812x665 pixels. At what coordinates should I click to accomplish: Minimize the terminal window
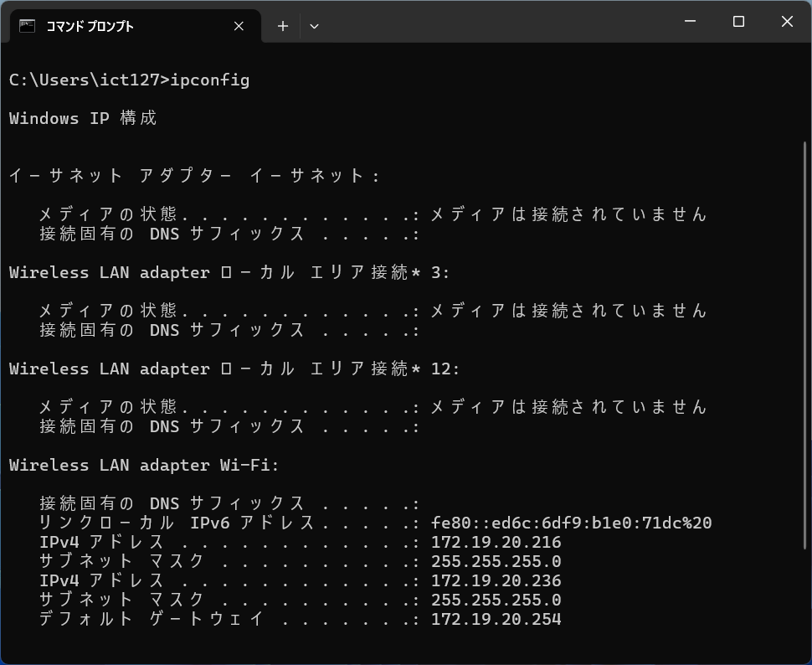(x=690, y=22)
